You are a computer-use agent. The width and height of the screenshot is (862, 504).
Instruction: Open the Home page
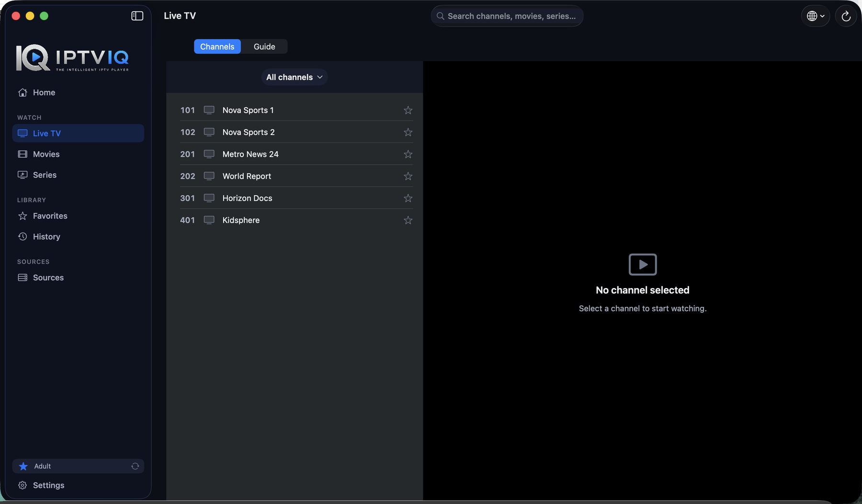(78, 92)
